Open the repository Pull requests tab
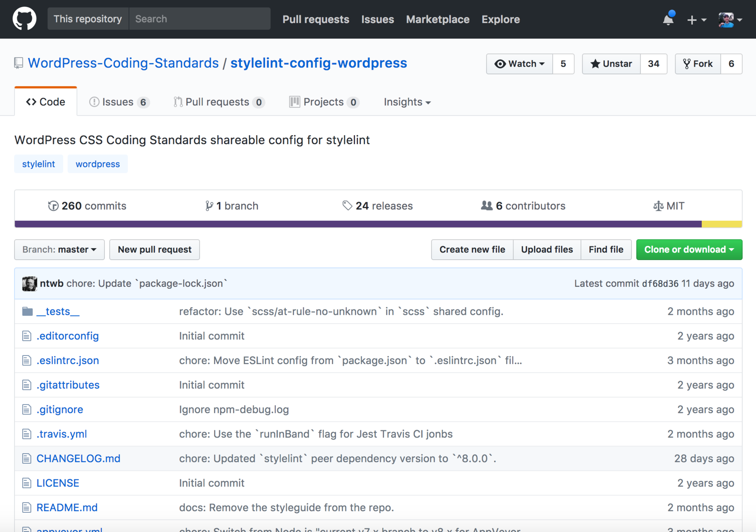The image size is (756, 532). pos(219,102)
